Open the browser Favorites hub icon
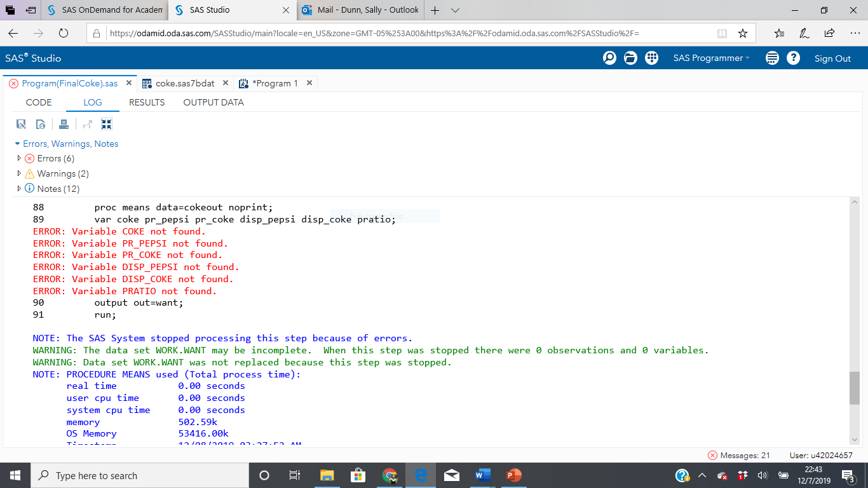 [x=780, y=33]
